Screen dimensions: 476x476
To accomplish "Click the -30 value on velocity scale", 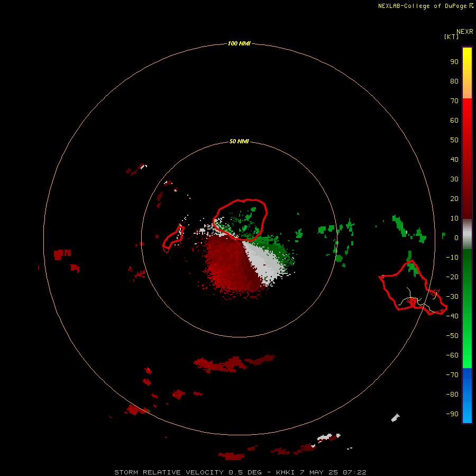I will [x=452, y=297].
